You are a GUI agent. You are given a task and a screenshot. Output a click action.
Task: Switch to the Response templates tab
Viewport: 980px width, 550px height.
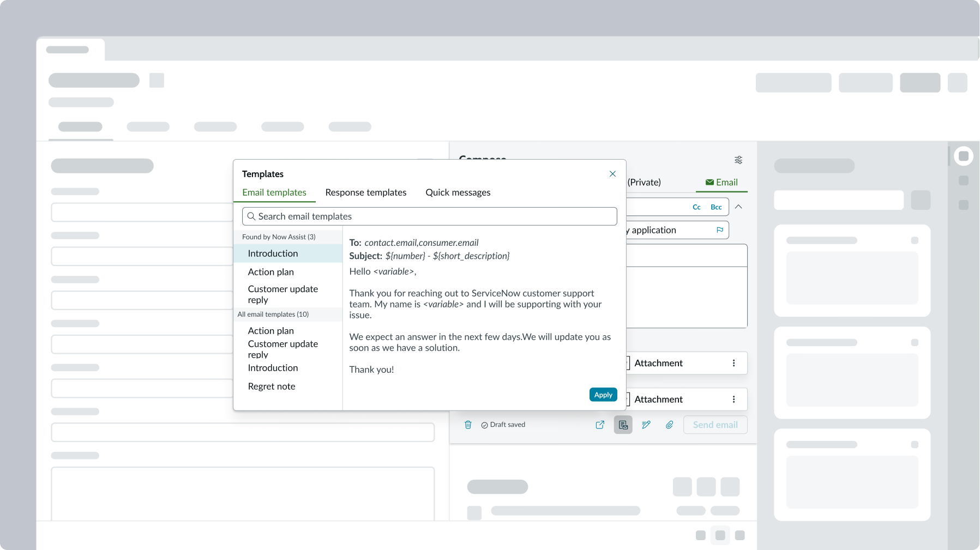click(366, 192)
